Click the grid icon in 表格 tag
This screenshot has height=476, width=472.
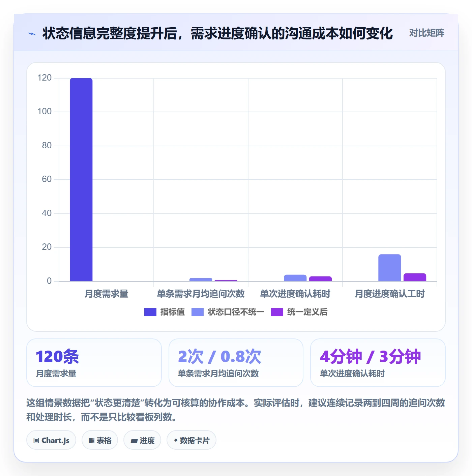click(x=91, y=440)
